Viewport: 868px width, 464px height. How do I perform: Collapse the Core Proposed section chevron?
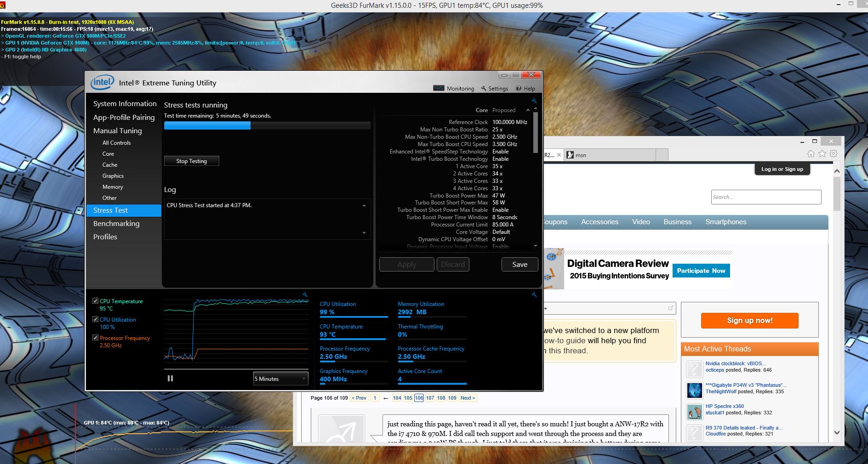pyautogui.click(x=528, y=110)
